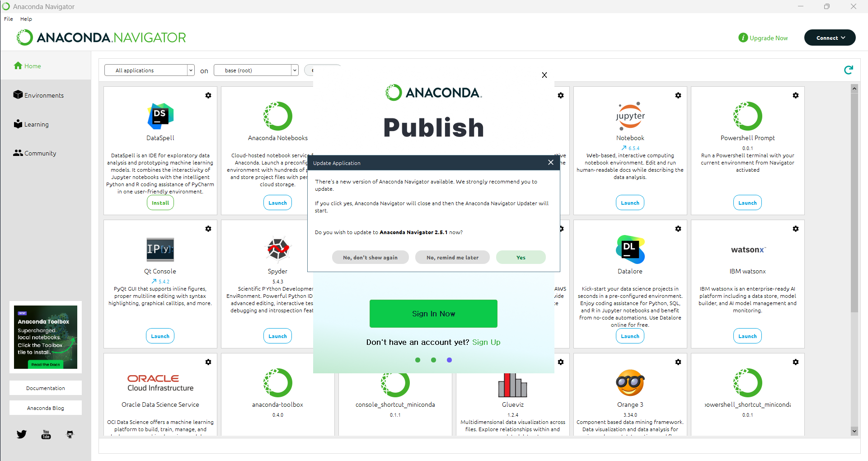This screenshot has height=461, width=868.
Task: Click the Anaconda Toolbox ad thumbnail
Action: coord(46,337)
